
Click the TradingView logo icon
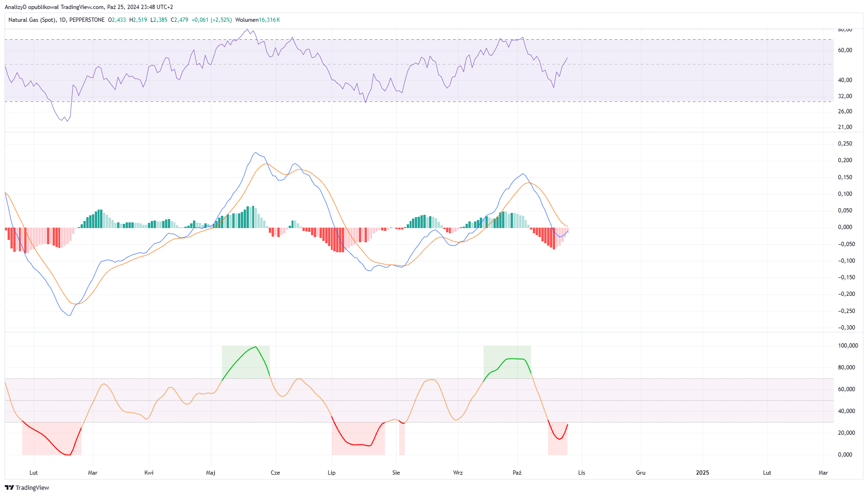tap(9, 487)
